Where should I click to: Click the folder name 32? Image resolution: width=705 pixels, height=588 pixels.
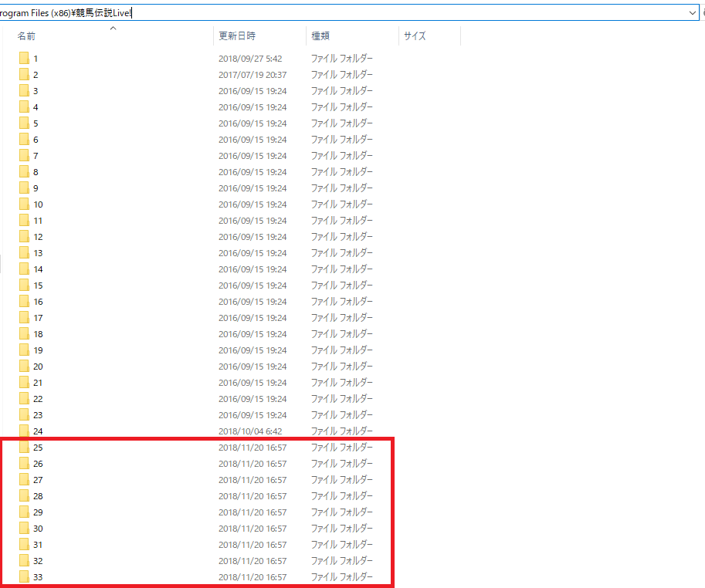click(38, 561)
